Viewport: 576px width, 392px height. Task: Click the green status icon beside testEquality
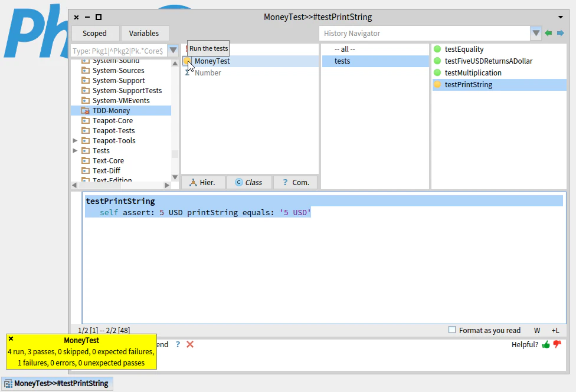437,49
